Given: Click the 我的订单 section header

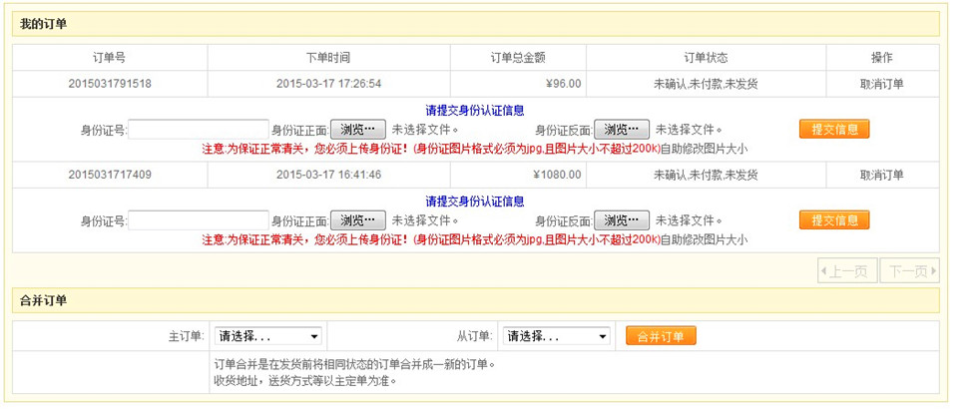Looking at the screenshot, I should tap(44, 23).
